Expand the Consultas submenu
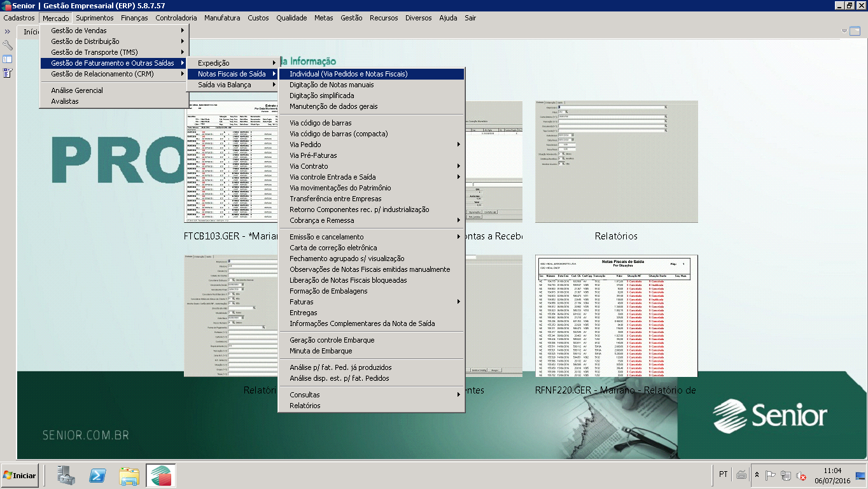 pos(372,395)
